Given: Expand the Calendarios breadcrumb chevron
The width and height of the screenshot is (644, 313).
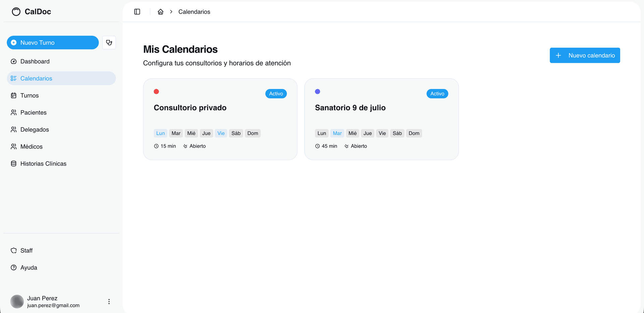Looking at the screenshot, I should tap(171, 11).
